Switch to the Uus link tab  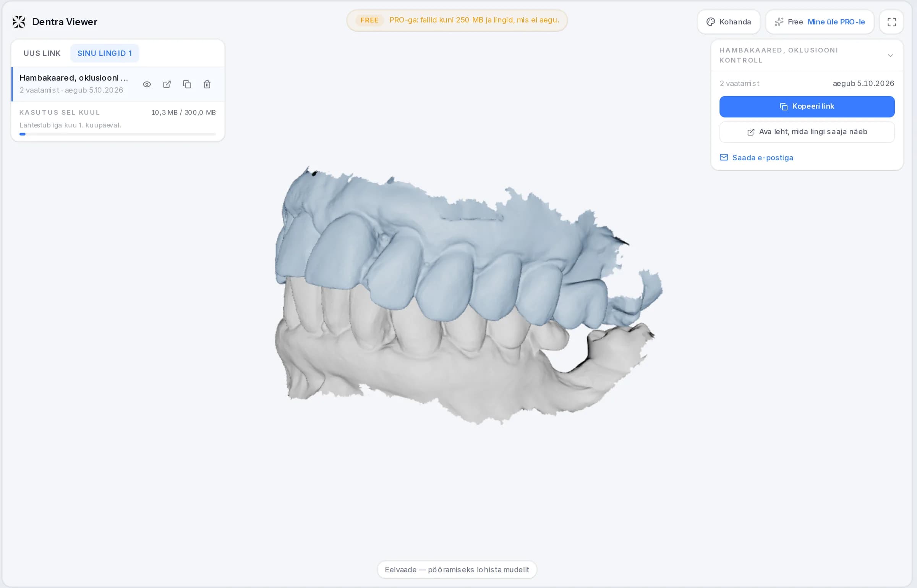pyautogui.click(x=42, y=53)
